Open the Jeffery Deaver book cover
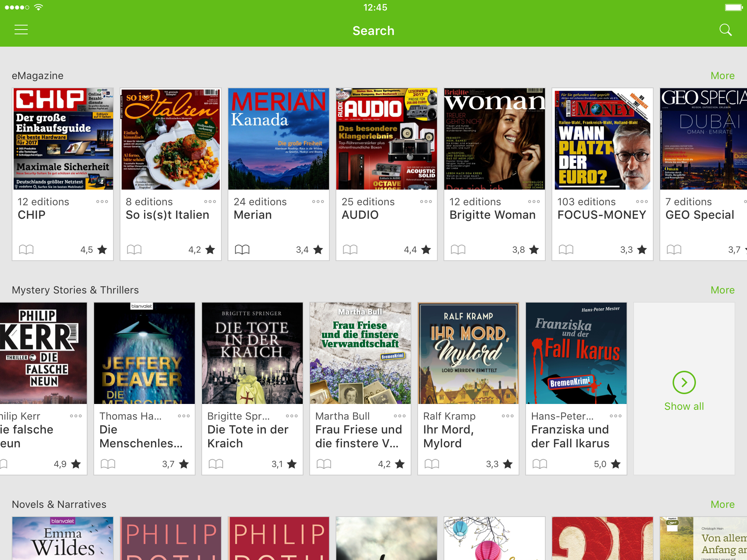 tap(144, 353)
